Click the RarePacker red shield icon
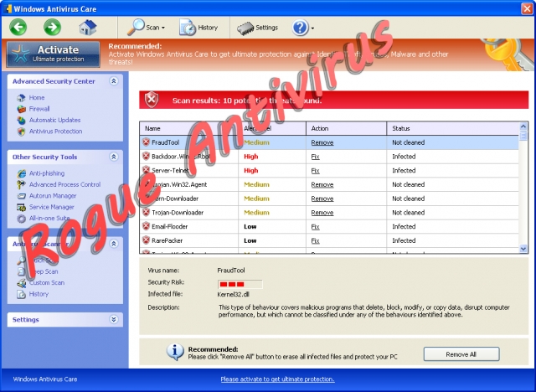The width and height of the screenshot is (536, 392). coord(146,240)
